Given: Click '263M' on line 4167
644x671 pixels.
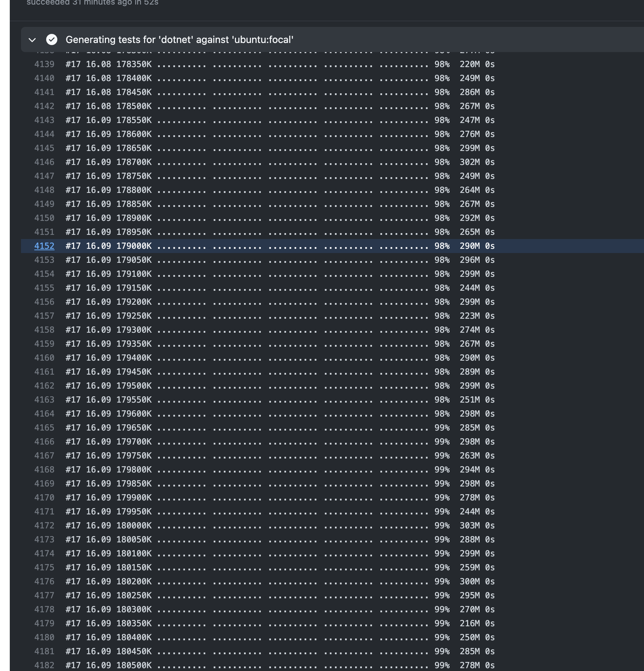Looking at the screenshot, I should click(x=470, y=456).
